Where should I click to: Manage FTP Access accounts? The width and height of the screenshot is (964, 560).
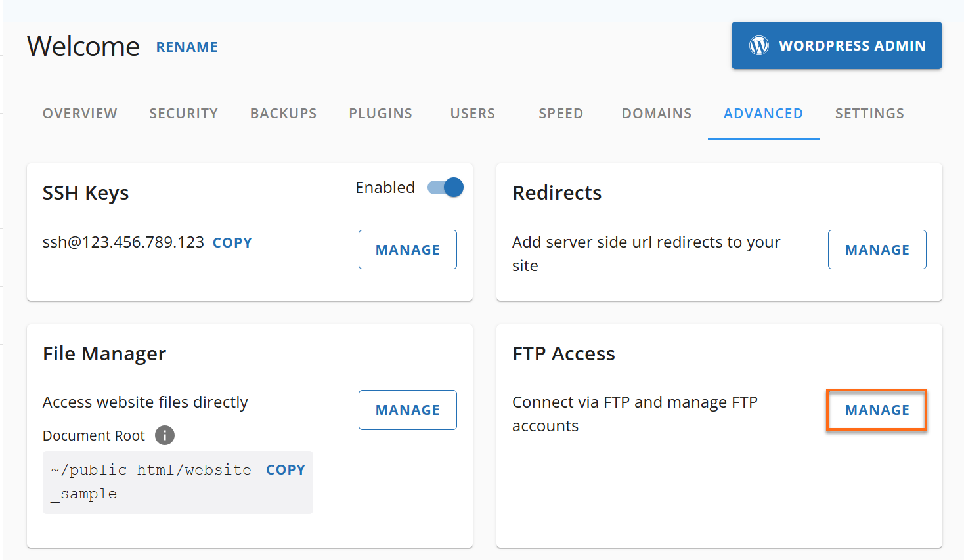(877, 410)
